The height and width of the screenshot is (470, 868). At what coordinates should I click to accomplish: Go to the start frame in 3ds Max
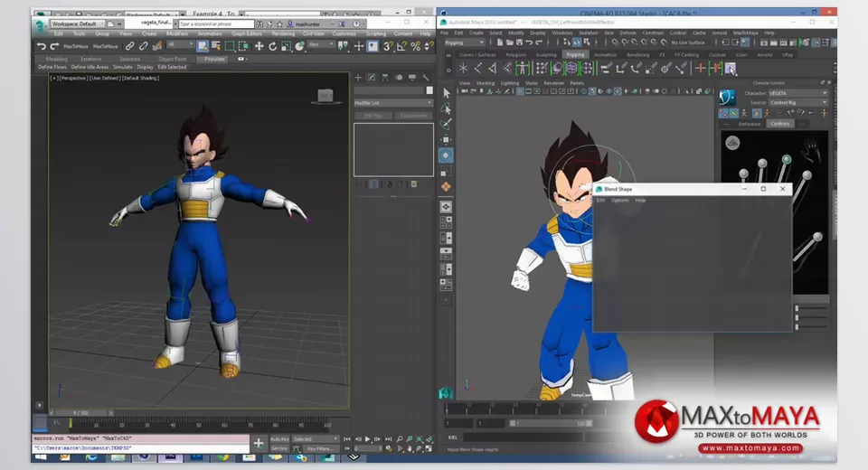(x=347, y=439)
